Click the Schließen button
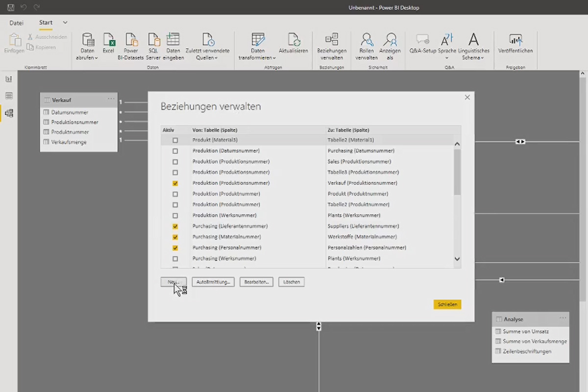Viewport: 588px width, 392px height. [x=447, y=304]
